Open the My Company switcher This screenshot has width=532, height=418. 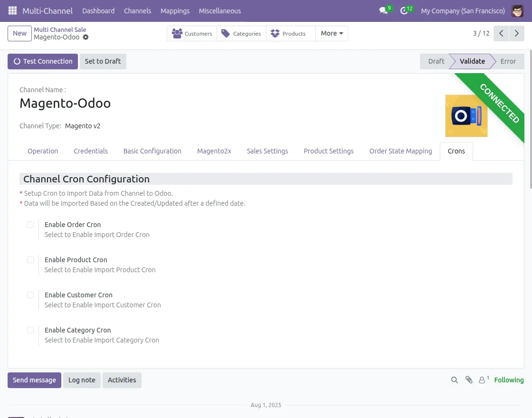coord(463,10)
